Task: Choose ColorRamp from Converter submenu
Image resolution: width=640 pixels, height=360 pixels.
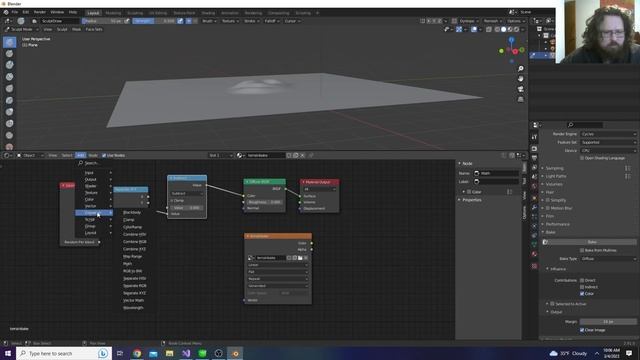Action: click(133, 227)
